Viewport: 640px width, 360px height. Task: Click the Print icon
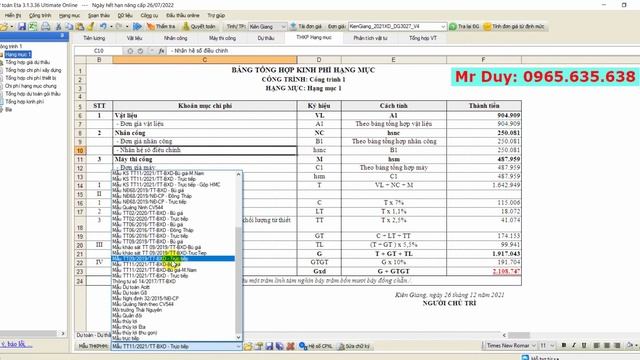tap(46, 27)
